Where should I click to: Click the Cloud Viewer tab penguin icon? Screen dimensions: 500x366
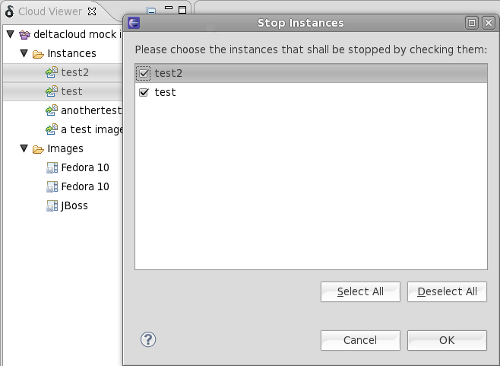point(9,11)
